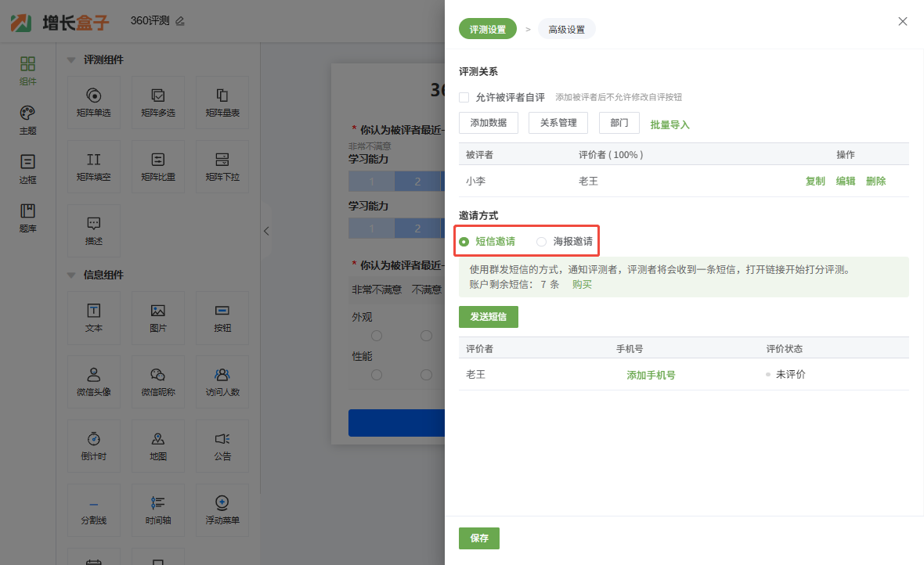
Task: Select second radio under 性能 row
Action: pyautogui.click(x=426, y=375)
